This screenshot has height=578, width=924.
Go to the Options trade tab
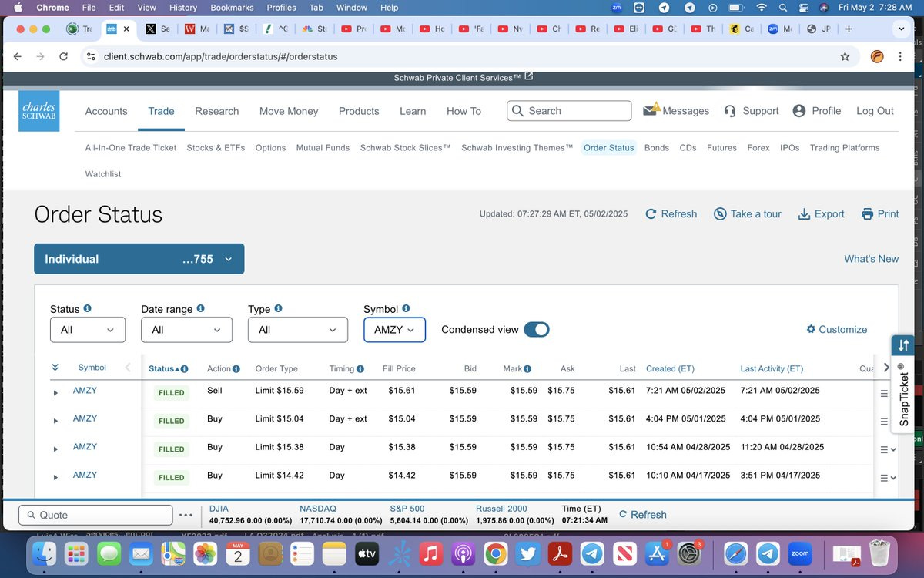click(270, 148)
